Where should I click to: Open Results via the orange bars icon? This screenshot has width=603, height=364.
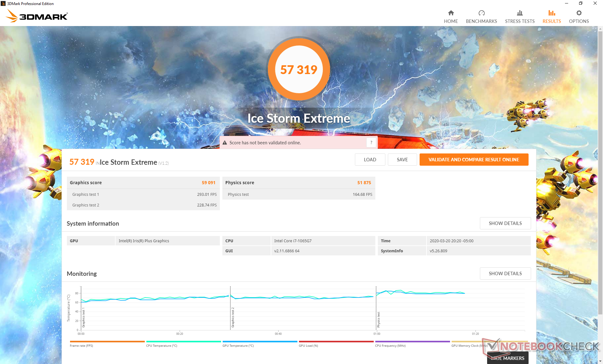tap(551, 13)
